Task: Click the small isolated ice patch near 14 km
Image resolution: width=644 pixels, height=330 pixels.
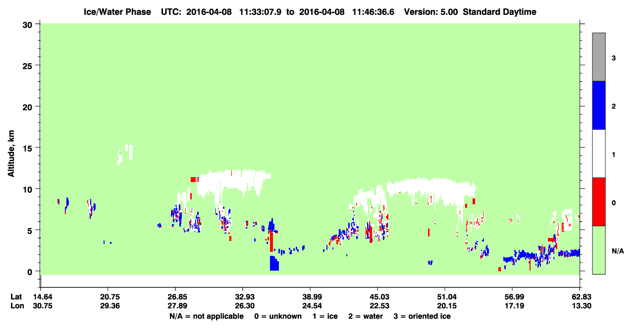Action: tap(125, 154)
